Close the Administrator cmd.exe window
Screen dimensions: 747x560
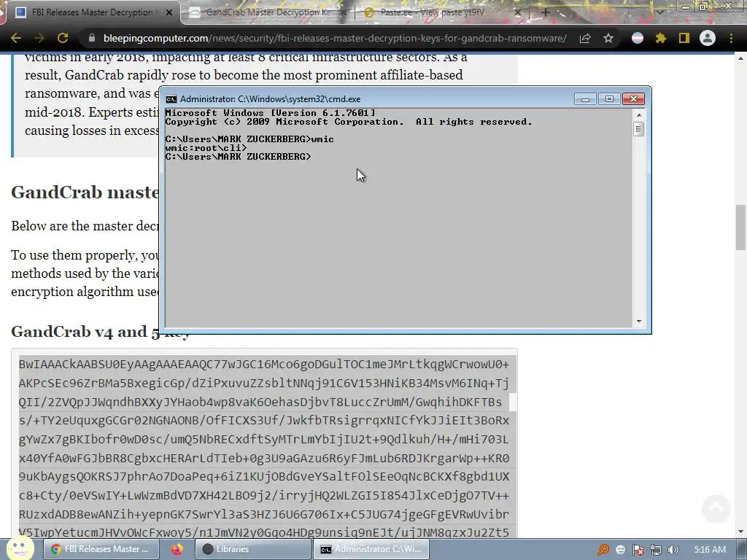click(x=634, y=99)
